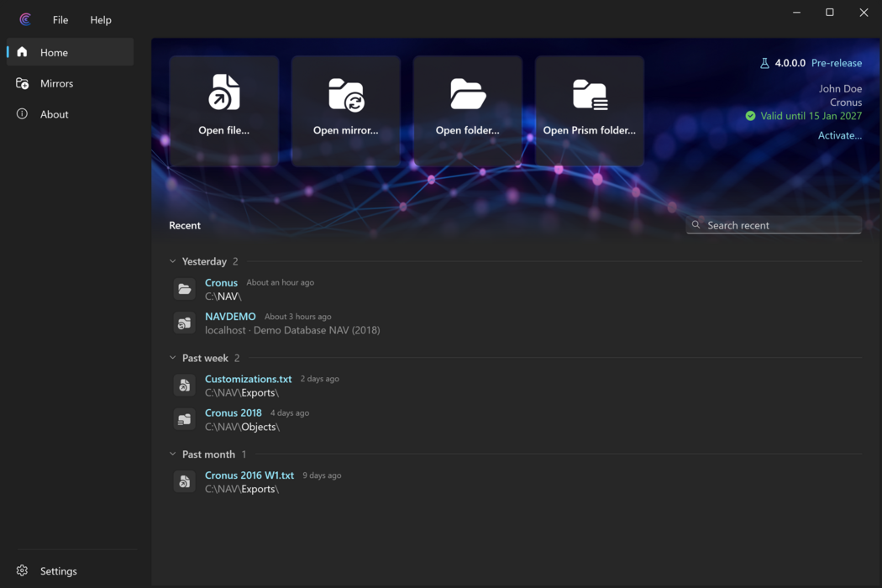
Task: Click the Settings gear icon
Action: point(22,570)
